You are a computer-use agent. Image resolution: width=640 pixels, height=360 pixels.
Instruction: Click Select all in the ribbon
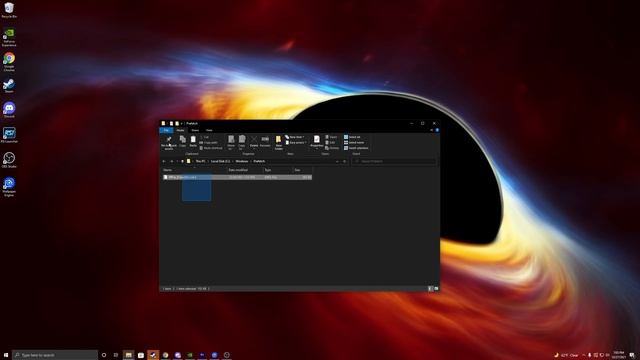(352, 137)
